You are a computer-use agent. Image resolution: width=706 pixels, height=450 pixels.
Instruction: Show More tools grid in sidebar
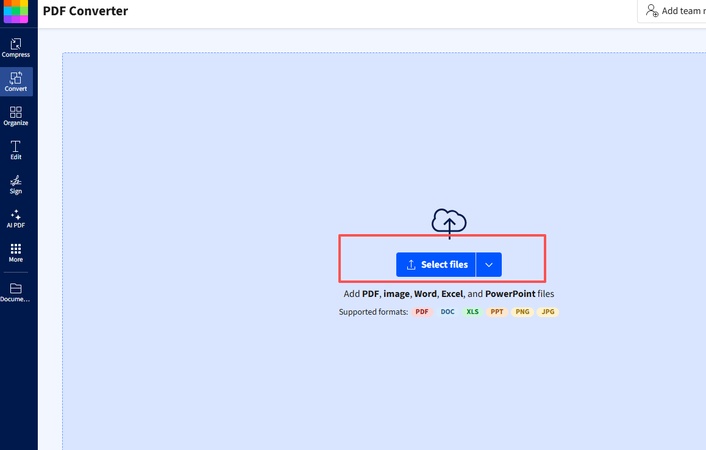[x=16, y=253]
